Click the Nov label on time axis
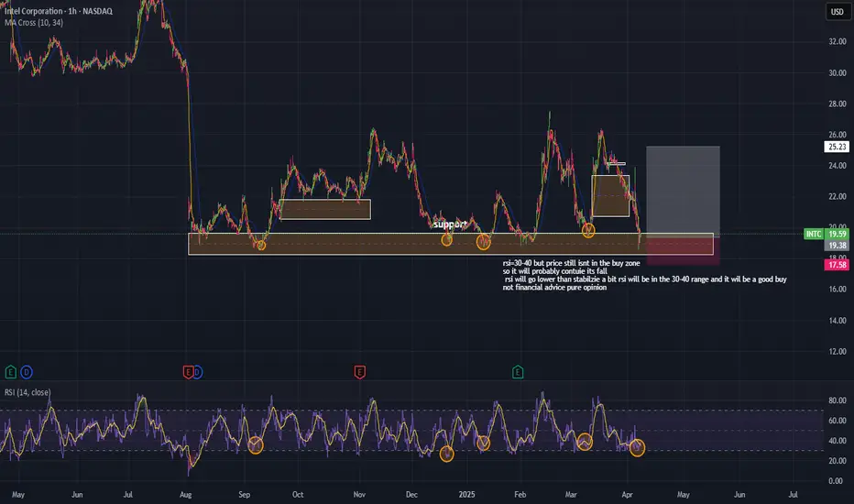 pos(359,495)
